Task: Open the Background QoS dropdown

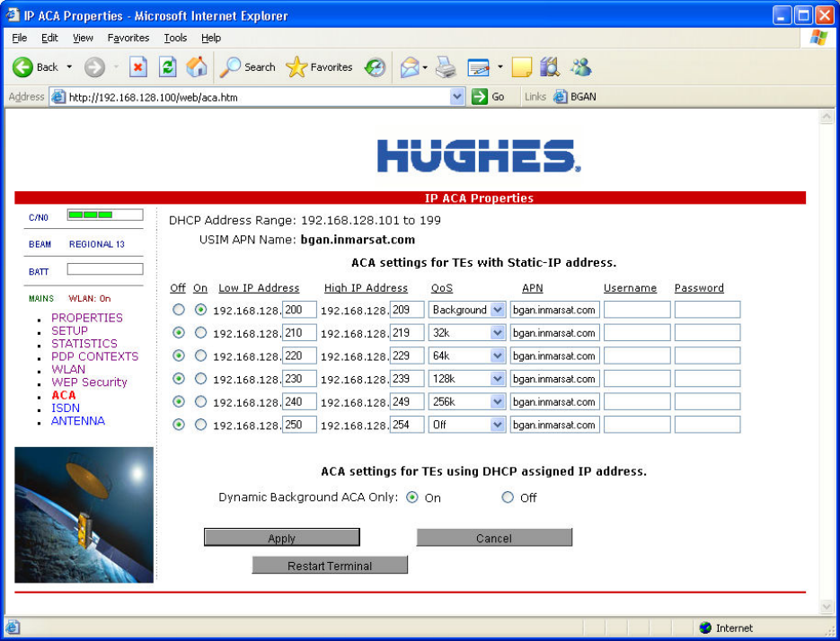Action: (x=498, y=310)
